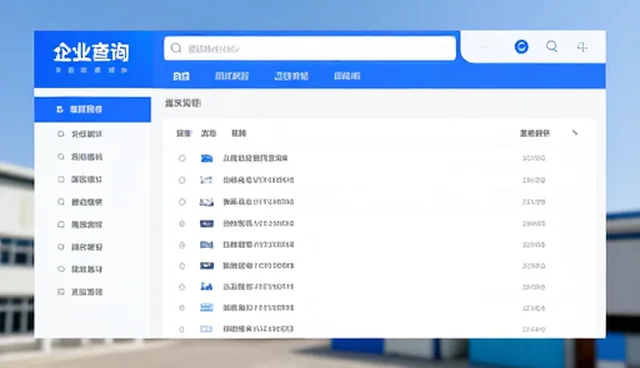
Task: Open search via the top-right magnifier icon
Action: pyautogui.click(x=552, y=47)
